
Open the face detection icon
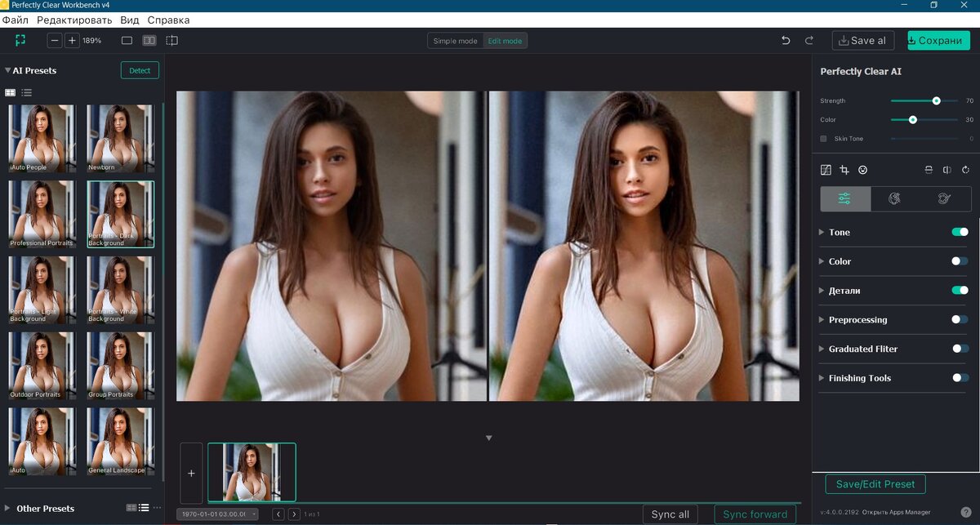tap(862, 170)
